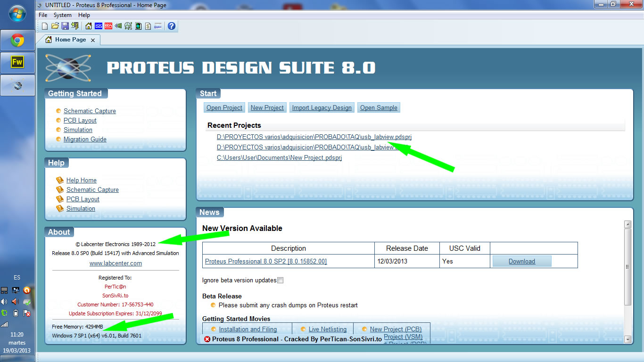Click the red error icon on crack banner
Image resolution: width=644 pixels, height=362 pixels.
point(207,339)
